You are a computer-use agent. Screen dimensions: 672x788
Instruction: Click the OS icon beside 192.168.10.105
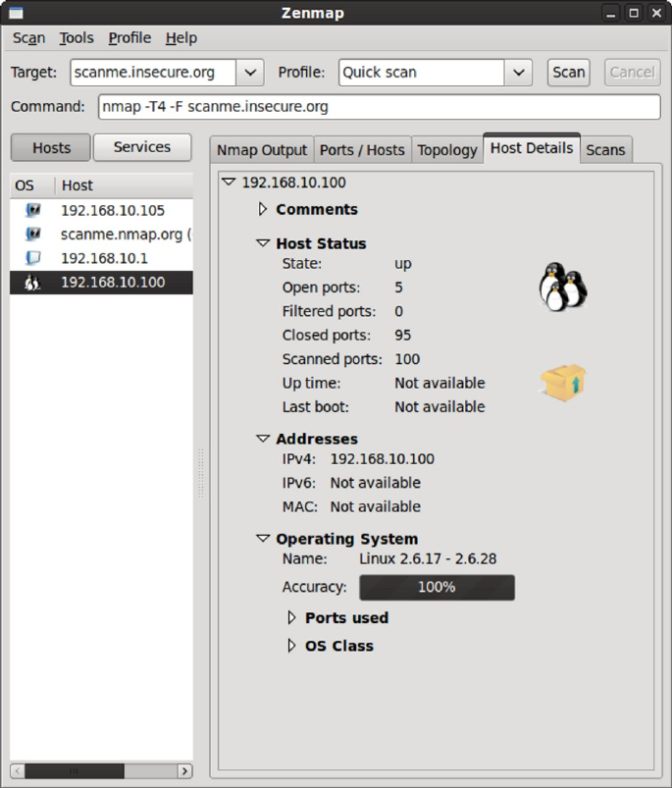pyautogui.click(x=33, y=210)
